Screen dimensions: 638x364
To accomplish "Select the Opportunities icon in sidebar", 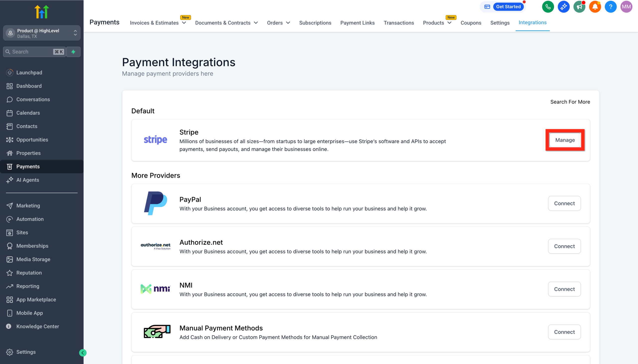I will point(9,139).
